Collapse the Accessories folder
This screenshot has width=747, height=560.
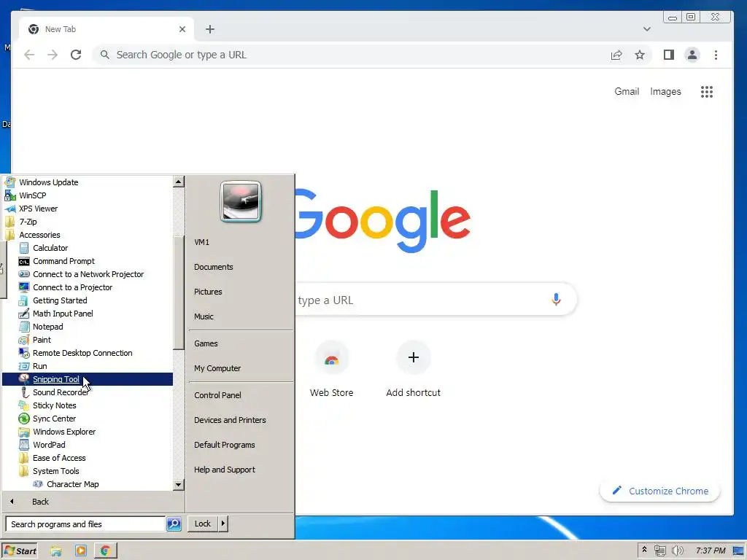click(x=39, y=235)
